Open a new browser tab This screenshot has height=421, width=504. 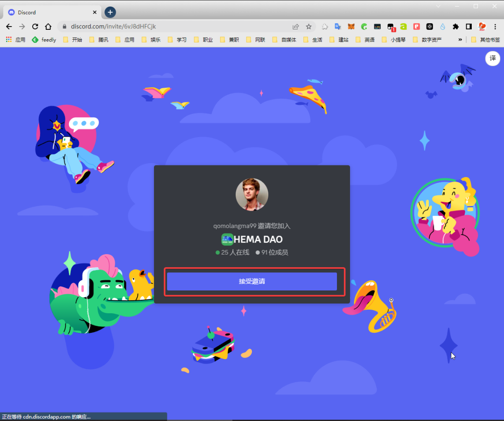click(110, 12)
